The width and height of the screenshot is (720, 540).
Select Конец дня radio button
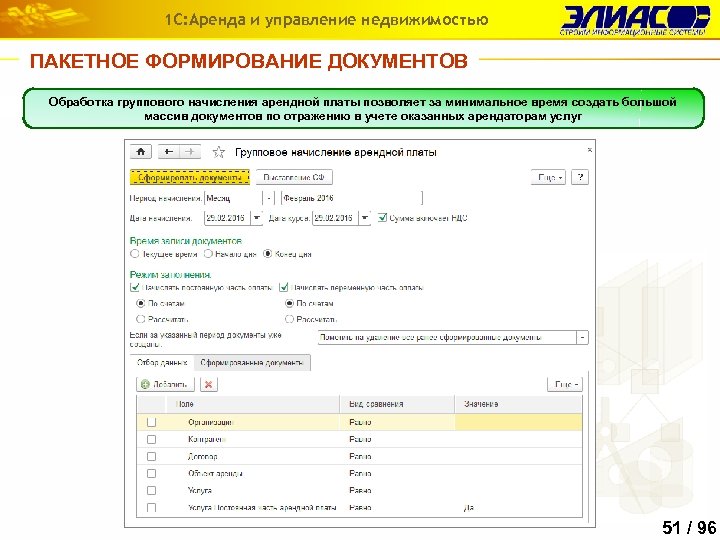point(268,254)
